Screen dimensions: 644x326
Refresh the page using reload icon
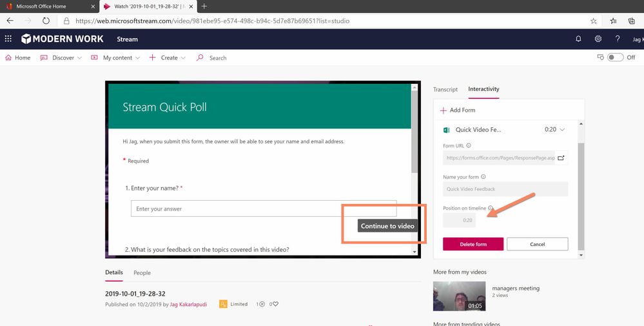46,21
